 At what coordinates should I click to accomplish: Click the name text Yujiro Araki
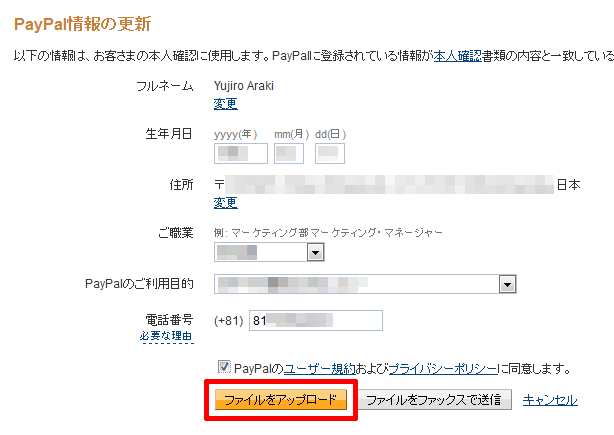244,86
